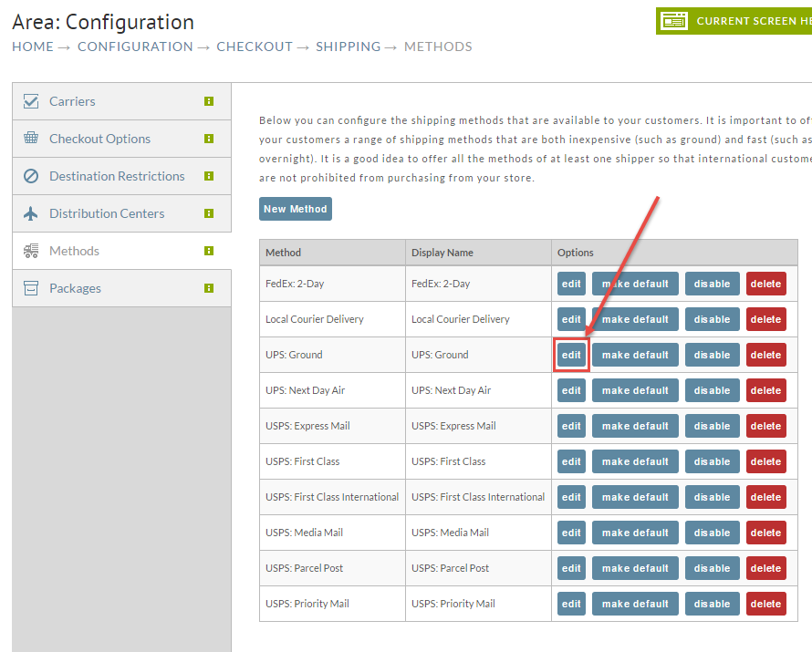Open Distribution Centers section
The image size is (812, 652).
[121, 213]
